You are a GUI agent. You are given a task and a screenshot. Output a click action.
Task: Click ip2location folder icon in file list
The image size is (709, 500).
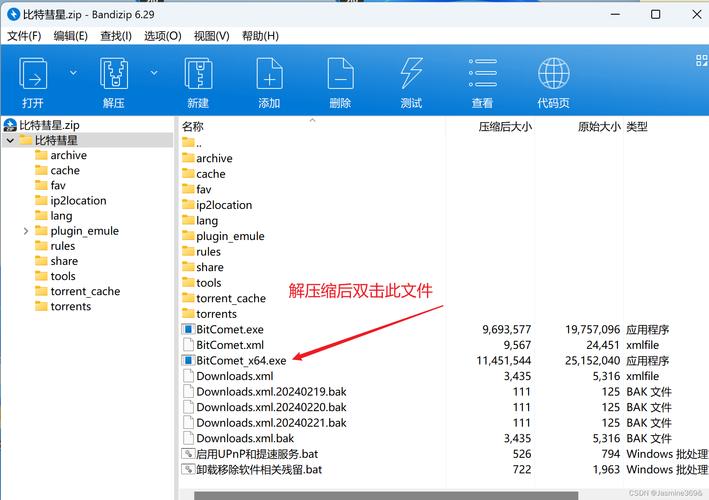point(188,205)
